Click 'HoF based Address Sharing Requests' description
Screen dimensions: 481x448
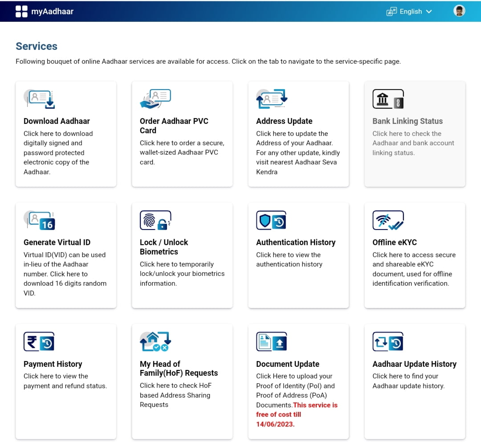pyautogui.click(x=175, y=395)
